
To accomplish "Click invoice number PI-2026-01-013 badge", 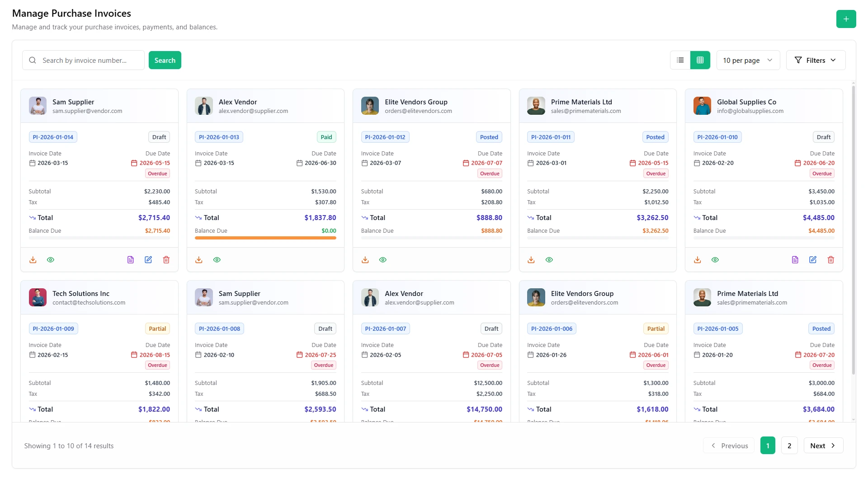I will 219,137.
